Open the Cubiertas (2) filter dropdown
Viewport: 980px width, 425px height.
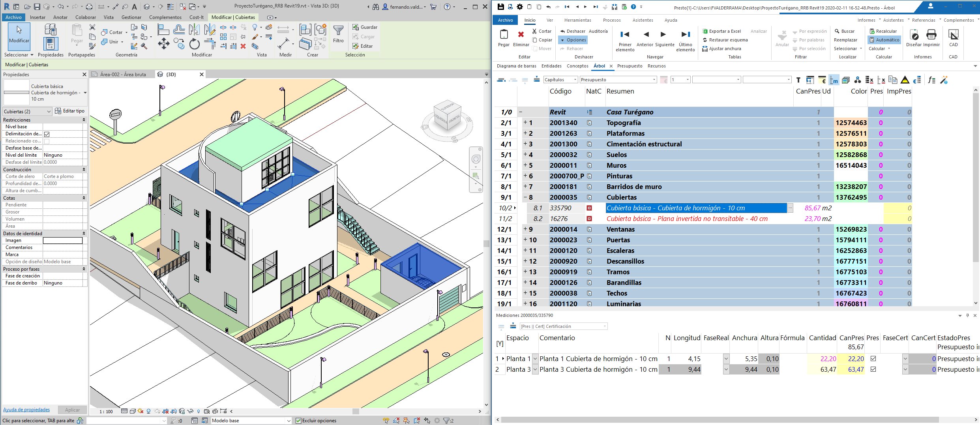[49, 112]
